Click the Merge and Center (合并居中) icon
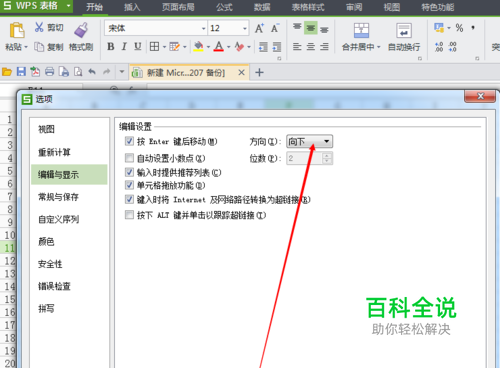Image resolution: width=500 pixels, height=368 pixels. (x=361, y=30)
